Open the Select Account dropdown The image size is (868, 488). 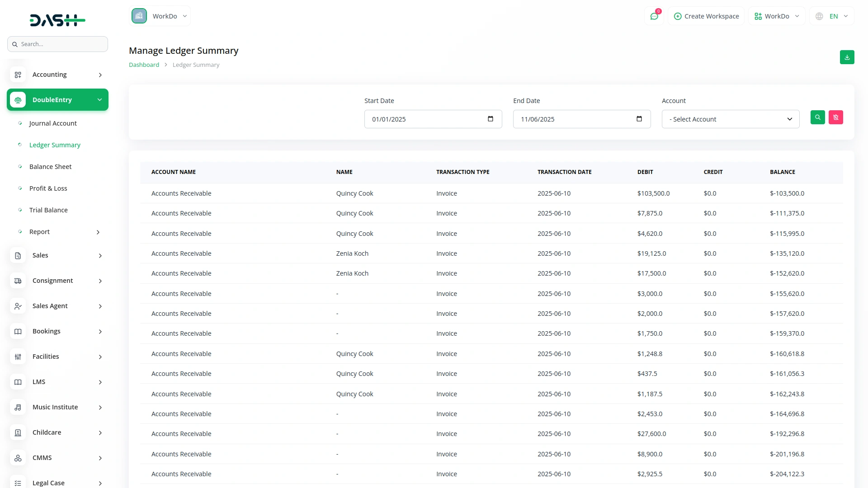coord(730,119)
